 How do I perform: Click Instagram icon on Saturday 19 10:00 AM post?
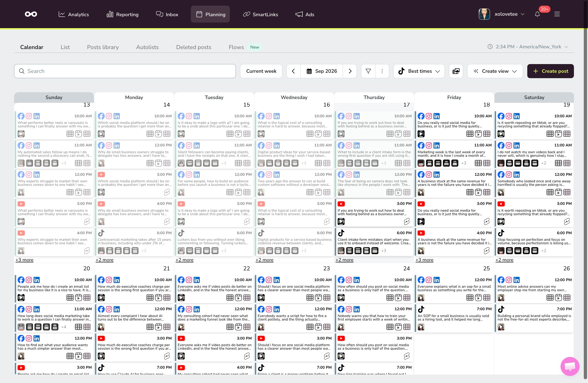[x=509, y=116]
